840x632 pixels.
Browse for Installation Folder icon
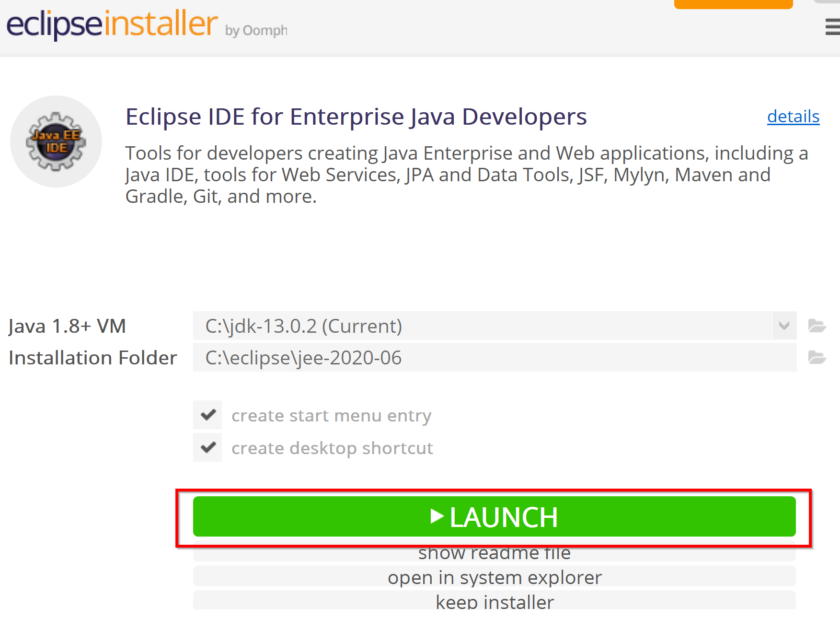[x=817, y=358]
